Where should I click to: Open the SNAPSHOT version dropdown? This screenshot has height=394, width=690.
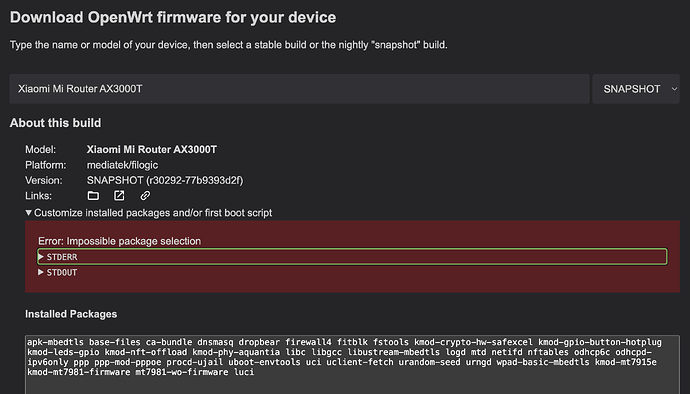636,89
